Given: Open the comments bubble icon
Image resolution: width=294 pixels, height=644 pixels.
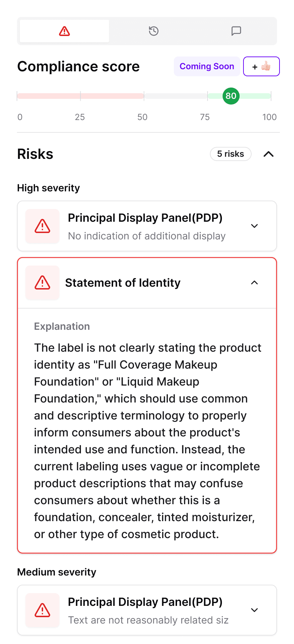Looking at the screenshot, I should pos(236,31).
